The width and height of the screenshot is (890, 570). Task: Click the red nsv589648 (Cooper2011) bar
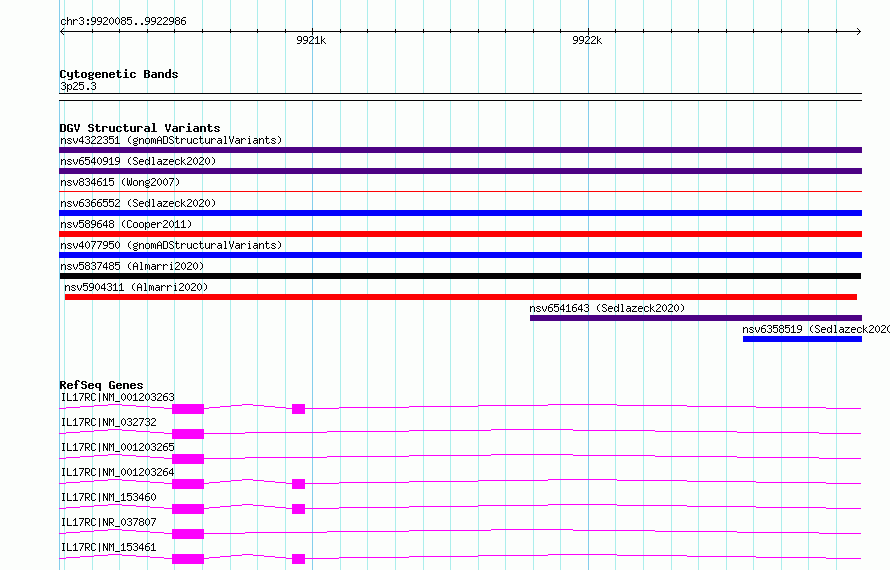point(460,234)
